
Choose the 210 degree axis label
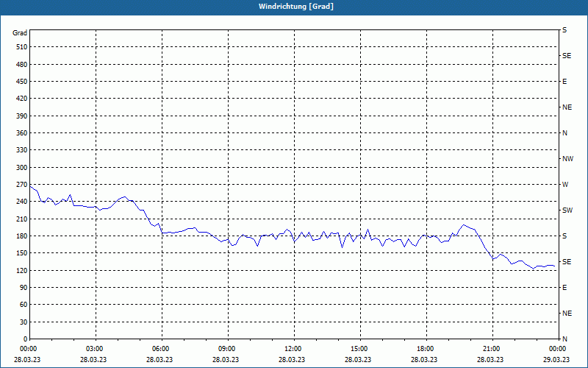point(22,219)
